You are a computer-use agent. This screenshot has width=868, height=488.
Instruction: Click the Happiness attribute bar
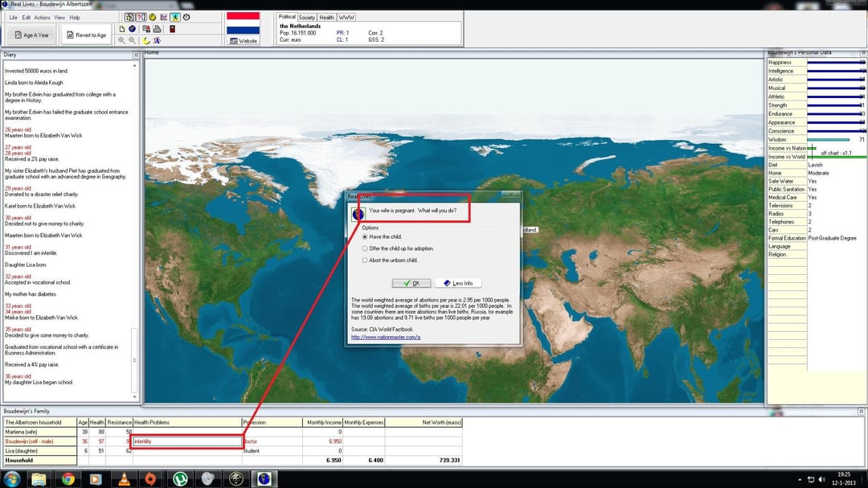pos(836,63)
